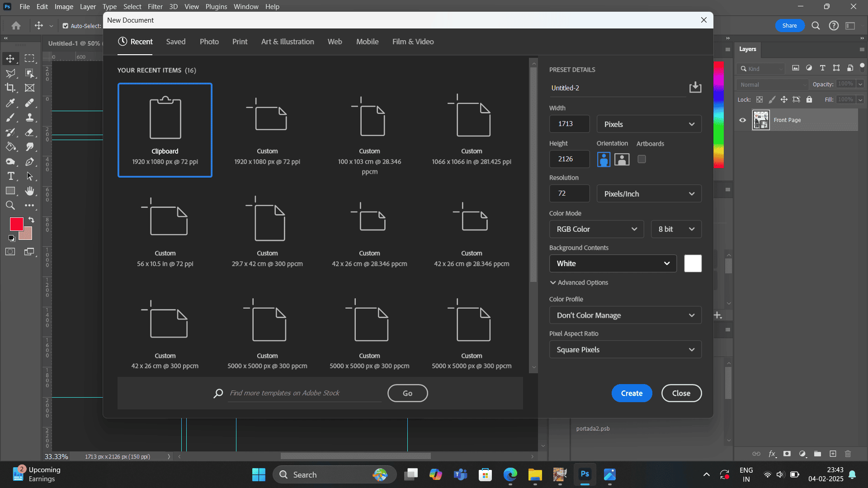868x488 pixels.
Task: Click the red foreground color swatch
Action: click(17, 224)
